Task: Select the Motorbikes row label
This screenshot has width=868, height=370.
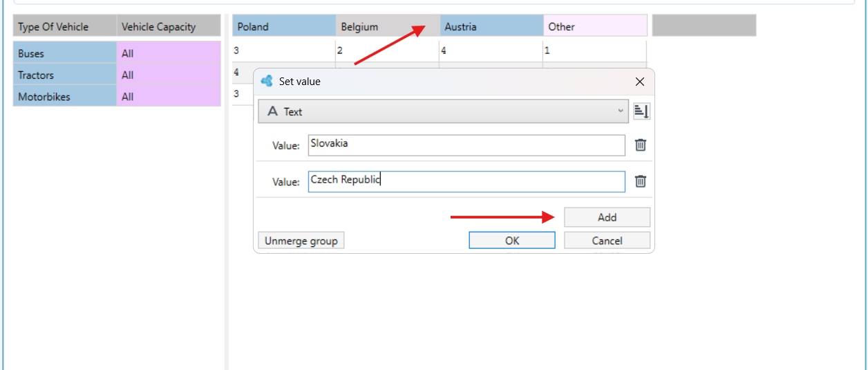Action: [x=65, y=97]
